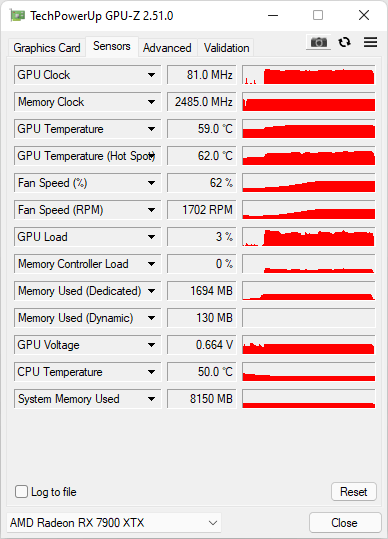Select AMD Radeon RX 7900 XTX combo box
The height and width of the screenshot is (539, 388).
point(114,523)
